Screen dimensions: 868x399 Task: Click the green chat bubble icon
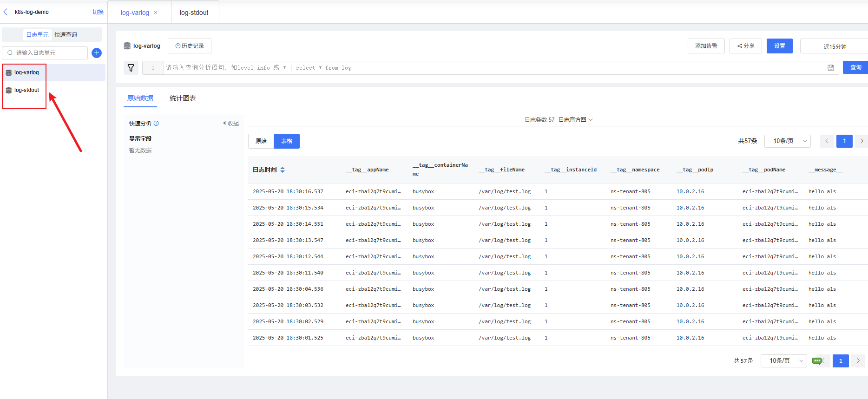tap(816, 361)
